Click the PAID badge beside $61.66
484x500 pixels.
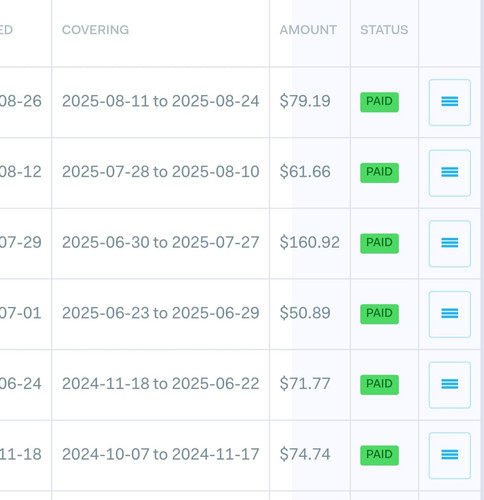[379, 173]
